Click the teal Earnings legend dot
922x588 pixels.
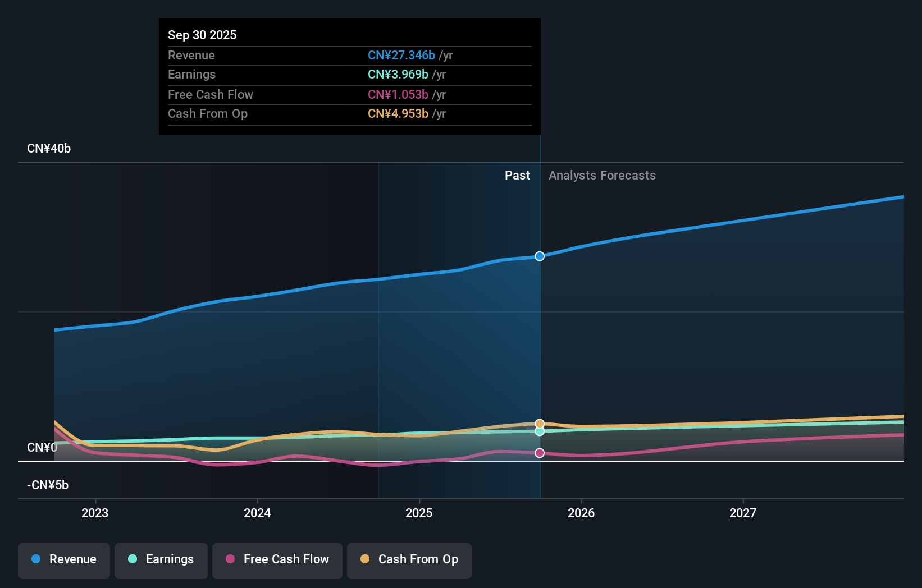point(133,560)
